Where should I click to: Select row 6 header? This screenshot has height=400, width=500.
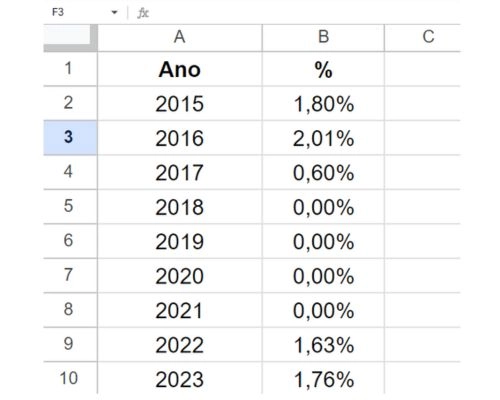[x=70, y=241]
